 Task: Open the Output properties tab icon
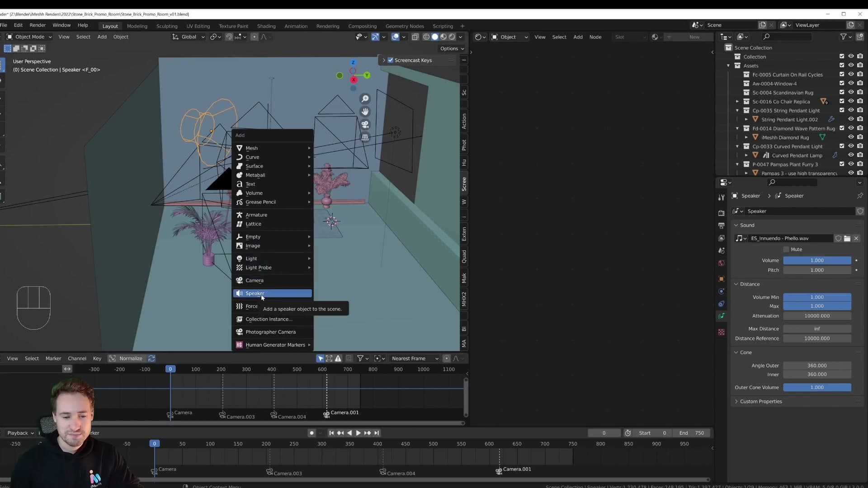click(x=721, y=225)
